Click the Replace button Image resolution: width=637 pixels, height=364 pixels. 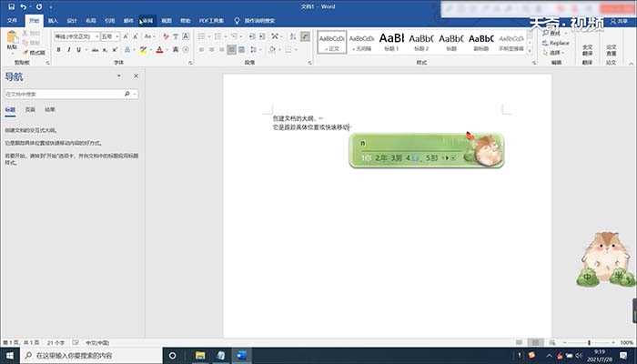[558, 43]
